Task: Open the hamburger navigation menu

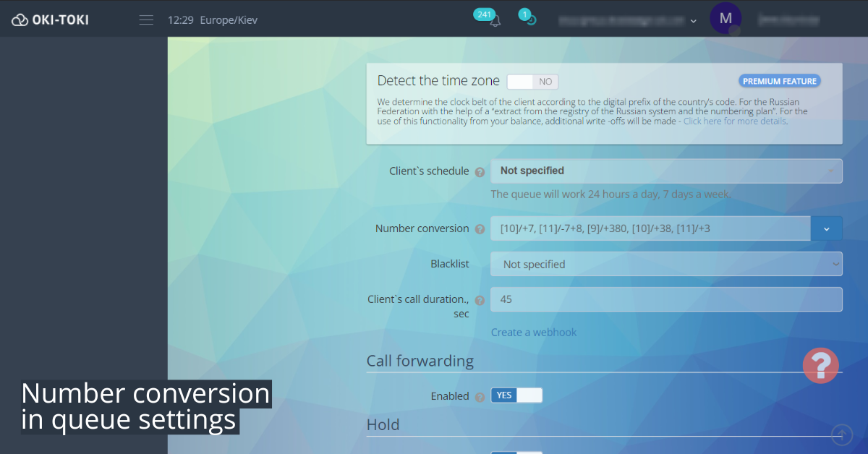Action: [146, 20]
